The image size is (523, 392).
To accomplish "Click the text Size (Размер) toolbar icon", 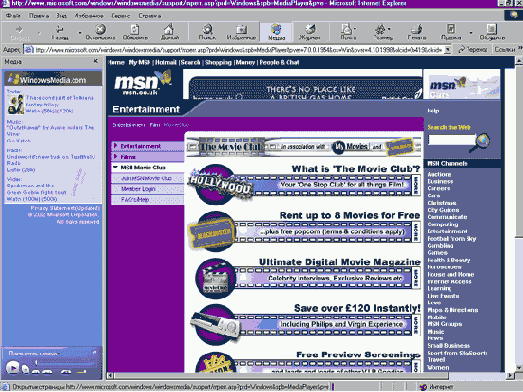I will (x=383, y=32).
